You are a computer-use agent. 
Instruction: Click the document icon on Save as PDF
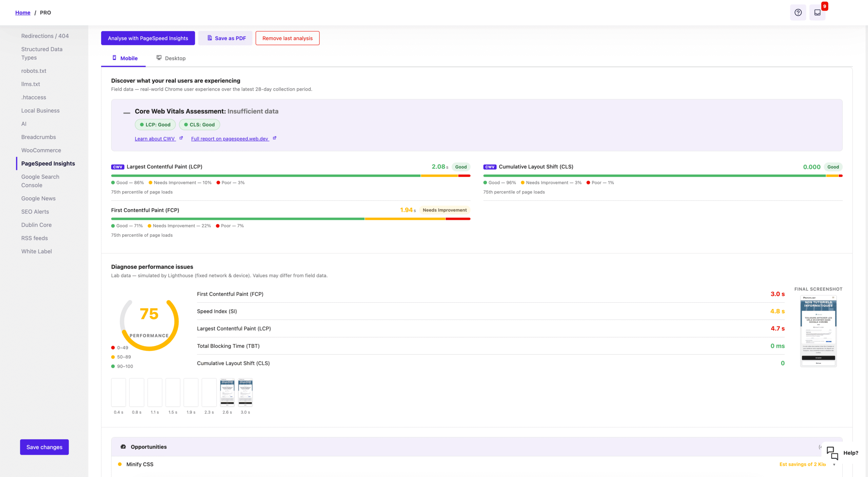[210, 38]
